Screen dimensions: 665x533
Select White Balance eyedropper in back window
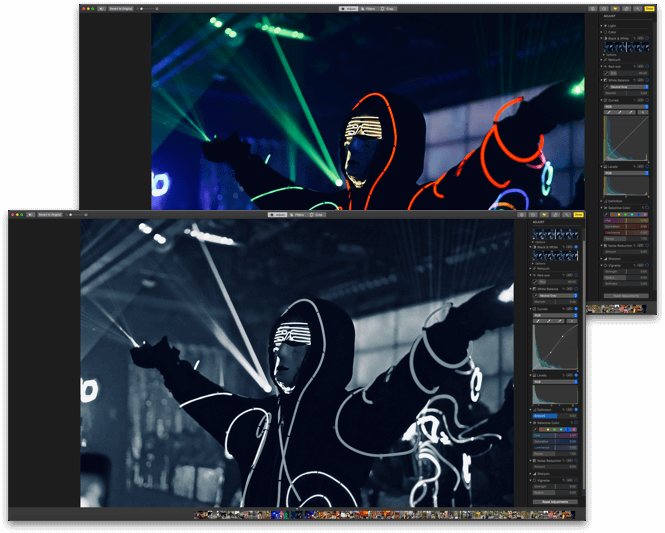(606, 87)
